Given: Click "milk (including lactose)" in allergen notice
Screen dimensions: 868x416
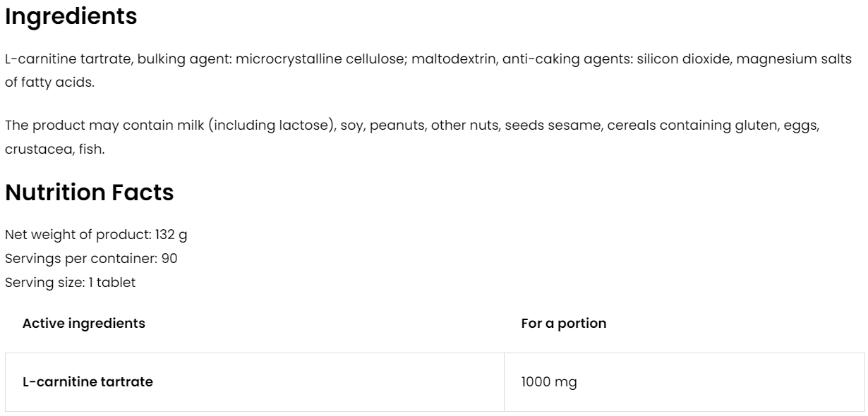Looking at the screenshot, I should click(x=271, y=126).
